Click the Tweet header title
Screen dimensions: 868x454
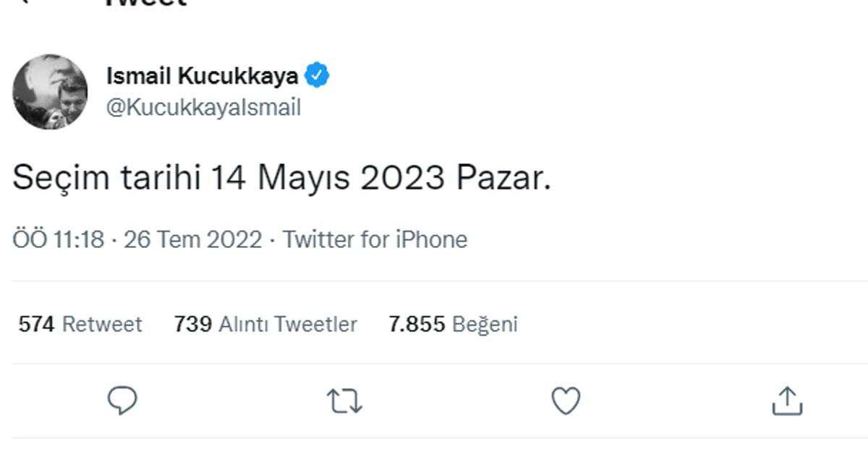tap(146, 3)
